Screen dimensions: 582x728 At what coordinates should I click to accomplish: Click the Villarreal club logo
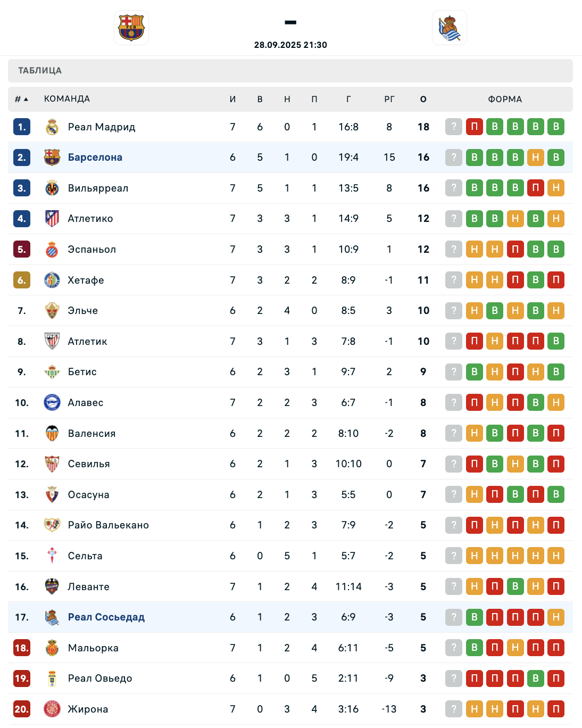pyautogui.click(x=52, y=188)
